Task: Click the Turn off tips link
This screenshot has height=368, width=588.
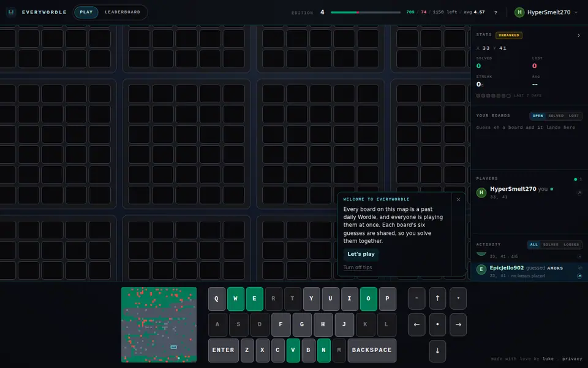Action: click(358, 267)
